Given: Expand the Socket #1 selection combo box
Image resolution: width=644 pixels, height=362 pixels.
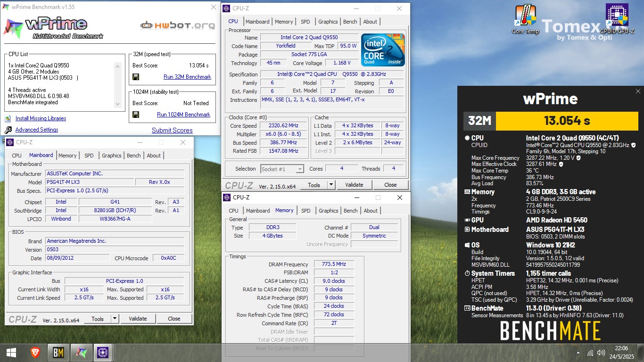Looking at the screenshot, I should tap(300, 169).
